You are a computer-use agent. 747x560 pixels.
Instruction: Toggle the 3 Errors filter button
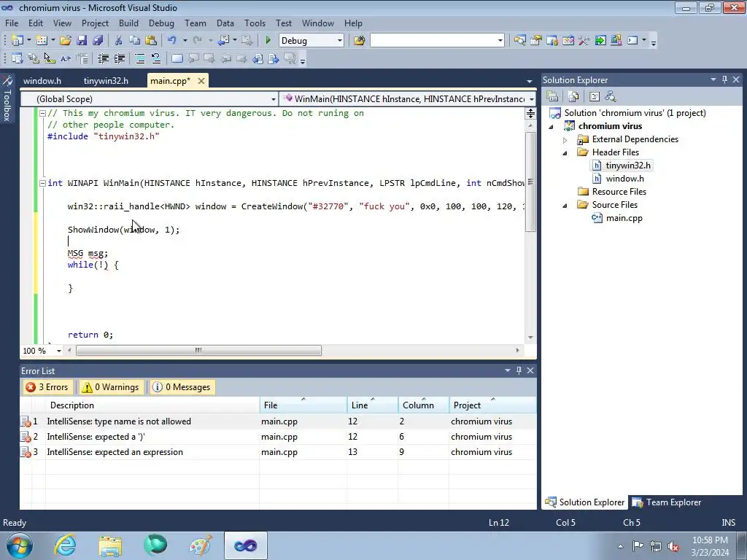tap(47, 387)
